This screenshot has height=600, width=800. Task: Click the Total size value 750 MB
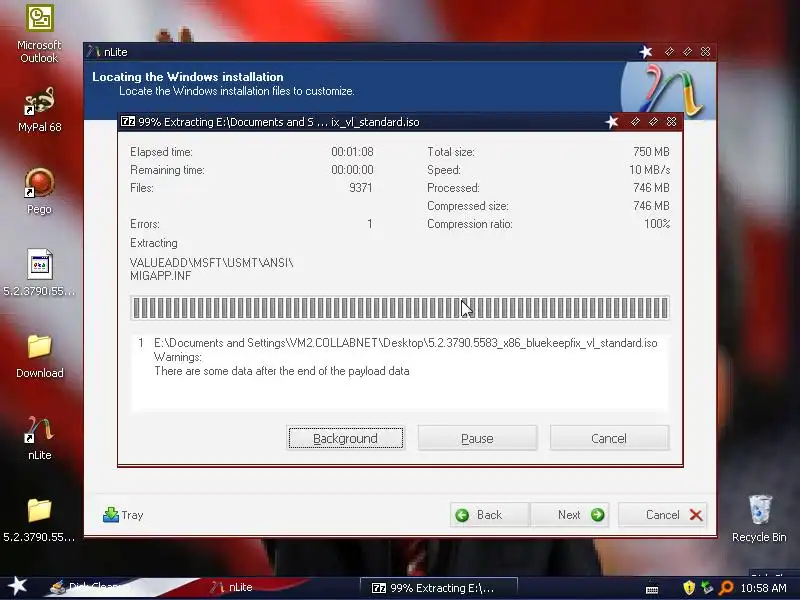point(651,152)
